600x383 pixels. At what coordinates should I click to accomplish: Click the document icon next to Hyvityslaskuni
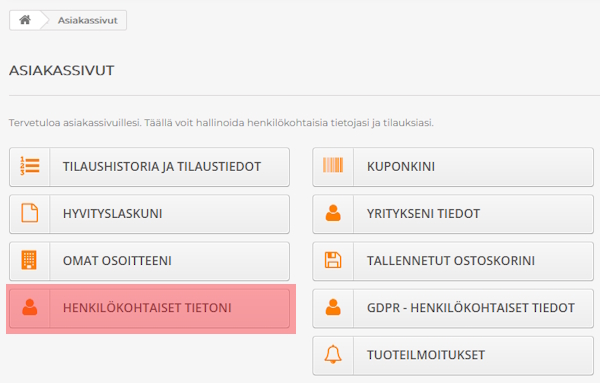click(30, 213)
